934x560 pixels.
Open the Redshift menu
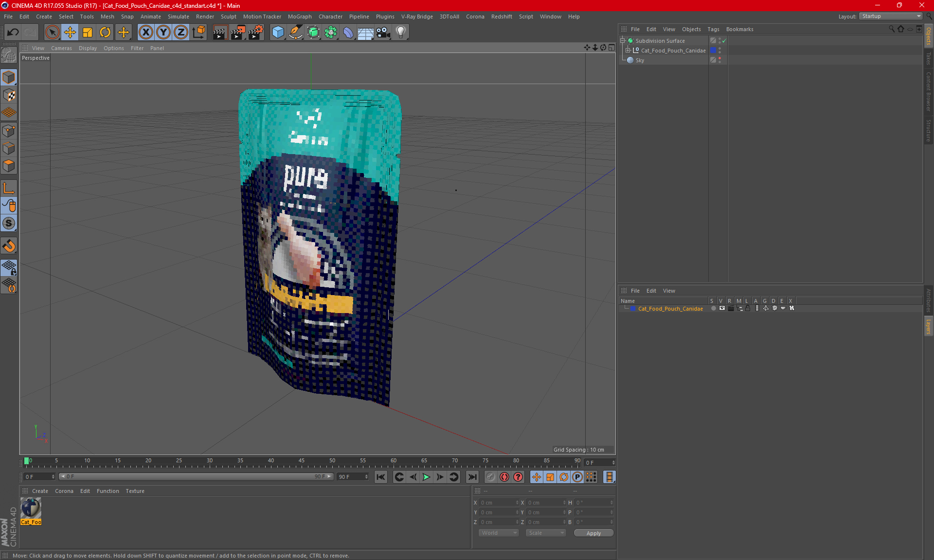point(502,17)
